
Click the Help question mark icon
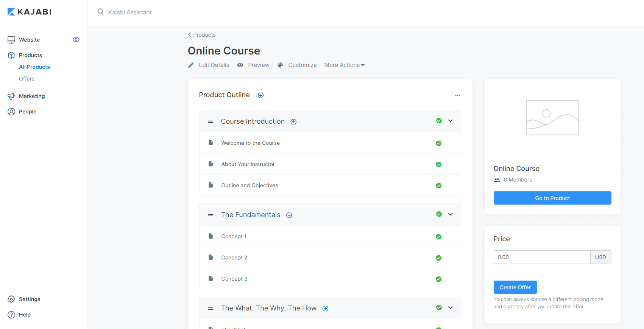[x=11, y=315]
